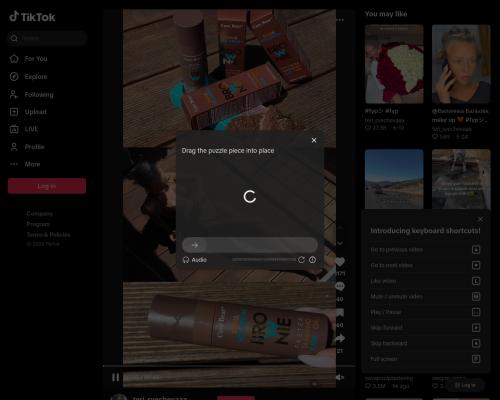The image size is (500, 400).
Task: Close the keyboard shortcuts popup
Action: [480, 219]
